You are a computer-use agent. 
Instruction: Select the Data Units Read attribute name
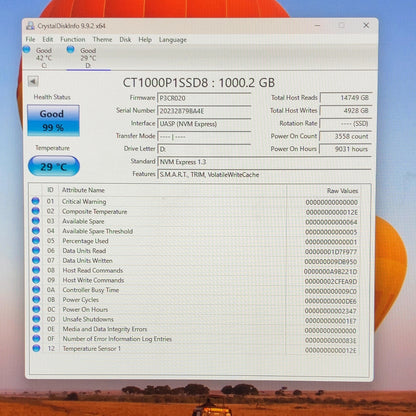(x=84, y=251)
